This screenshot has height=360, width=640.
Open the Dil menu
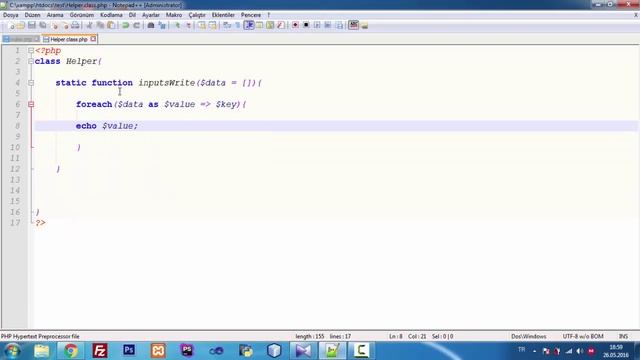132,15
